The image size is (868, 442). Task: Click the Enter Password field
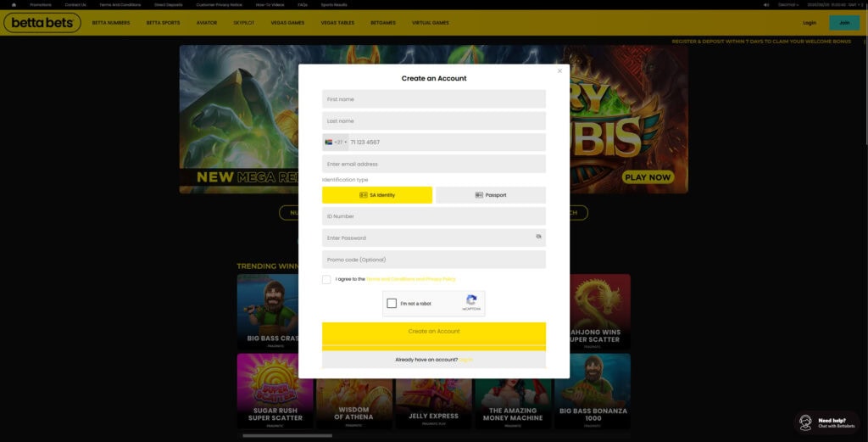click(433, 238)
